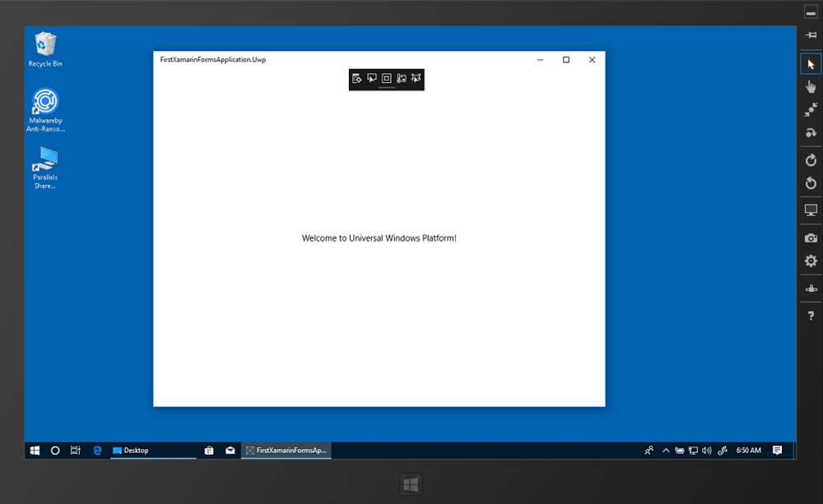This screenshot has width=823, height=504.
Task: Toggle display layout adorners button
Action: [x=387, y=78]
